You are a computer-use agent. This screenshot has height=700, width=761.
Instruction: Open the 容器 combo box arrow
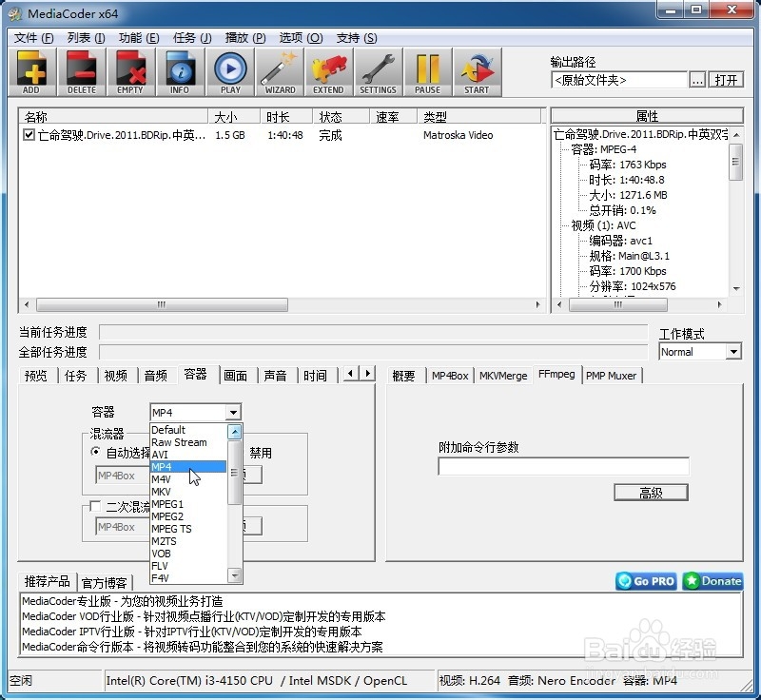[x=233, y=413]
